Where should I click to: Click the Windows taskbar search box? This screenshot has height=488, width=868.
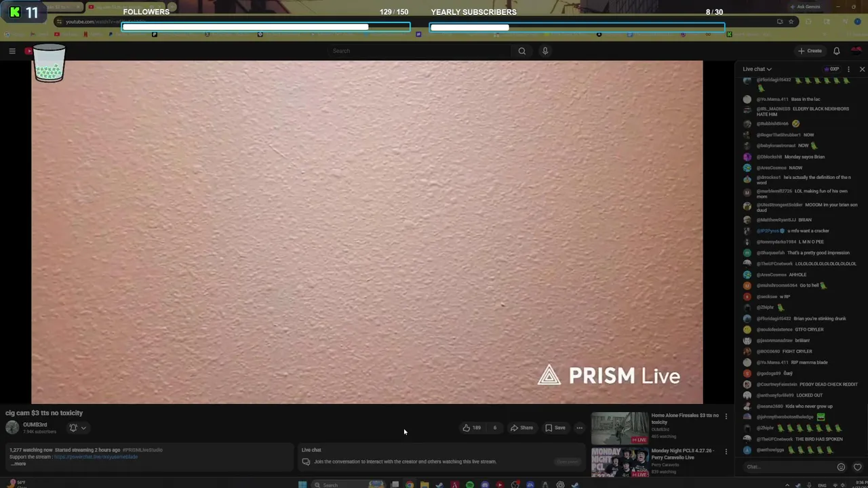(x=348, y=485)
